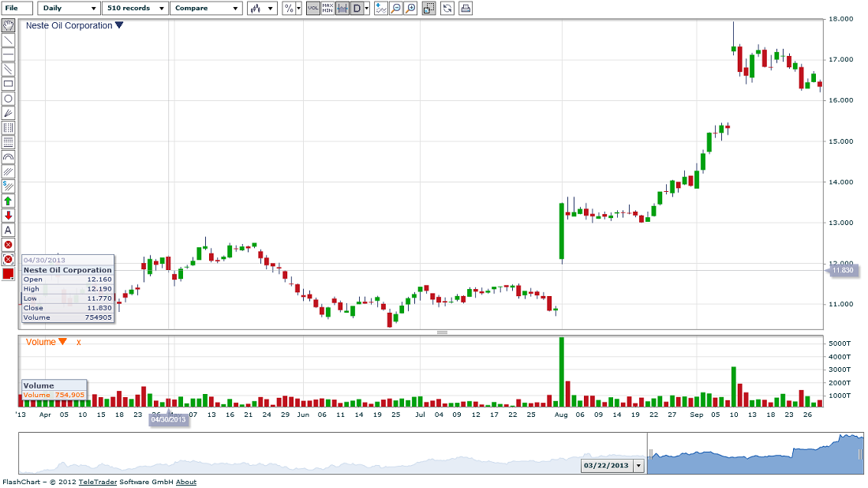Toggle the MAX MIN display button
This screenshot has width=868, height=488.
tap(327, 9)
